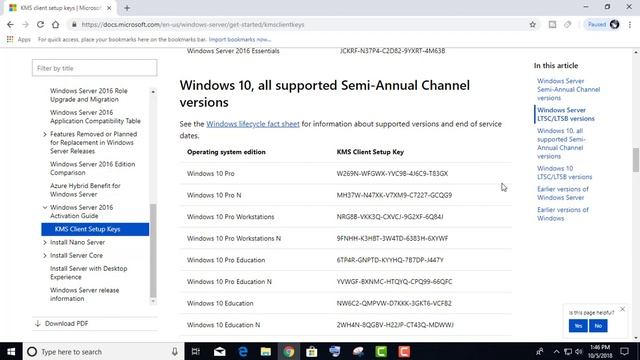Click the taskbar clock and date
The image size is (640, 360).
600,351
